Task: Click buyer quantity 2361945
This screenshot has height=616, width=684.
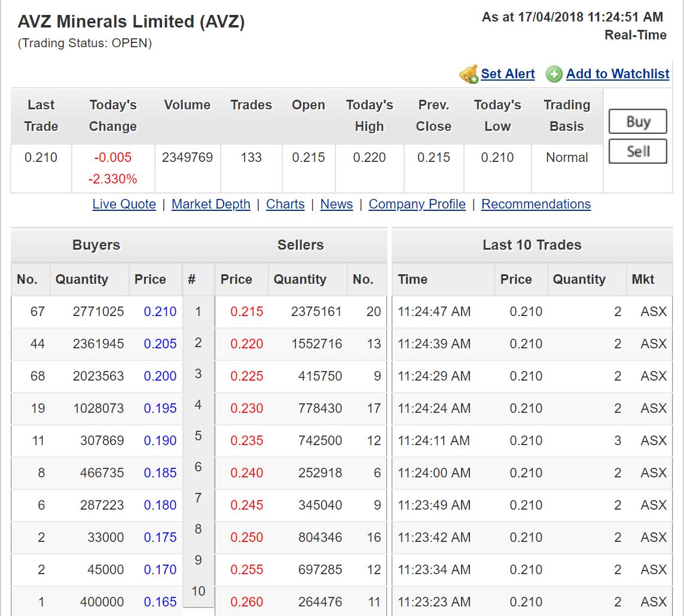Action: click(x=98, y=344)
